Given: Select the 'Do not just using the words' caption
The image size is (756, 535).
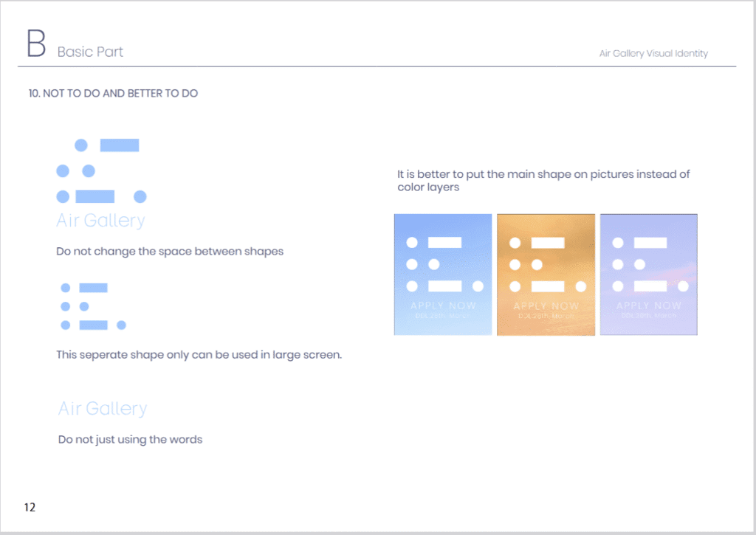Looking at the screenshot, I should pos(130,440).
